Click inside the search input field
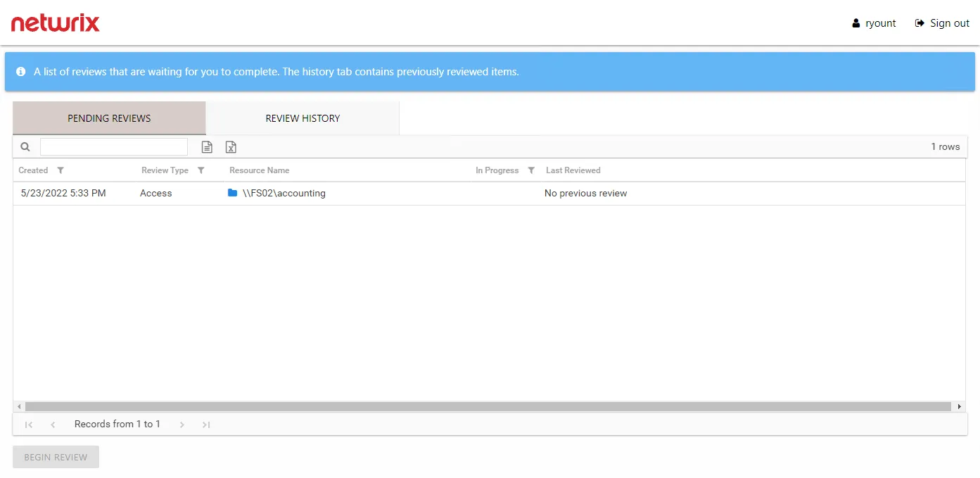This screenshot has height=478, width=980. 114,146
